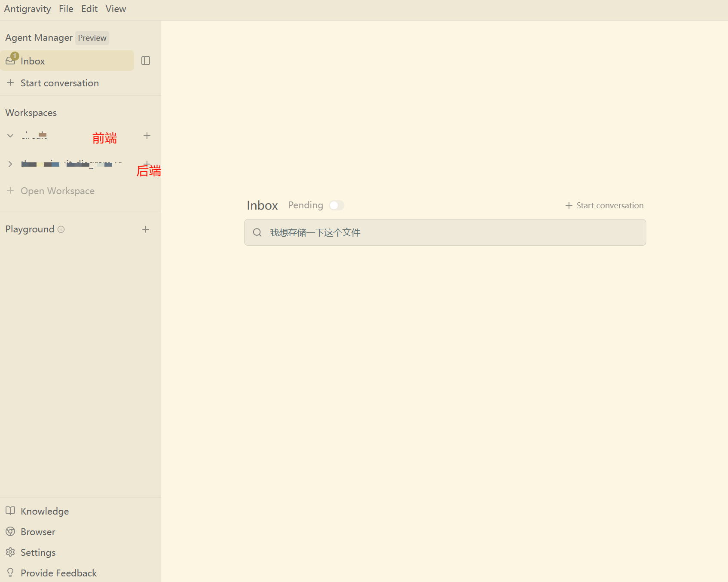The height and width of the screenshot is (582, 728).
Task: Add a new Playground with plus icon
Action: (x=146, y=229)
